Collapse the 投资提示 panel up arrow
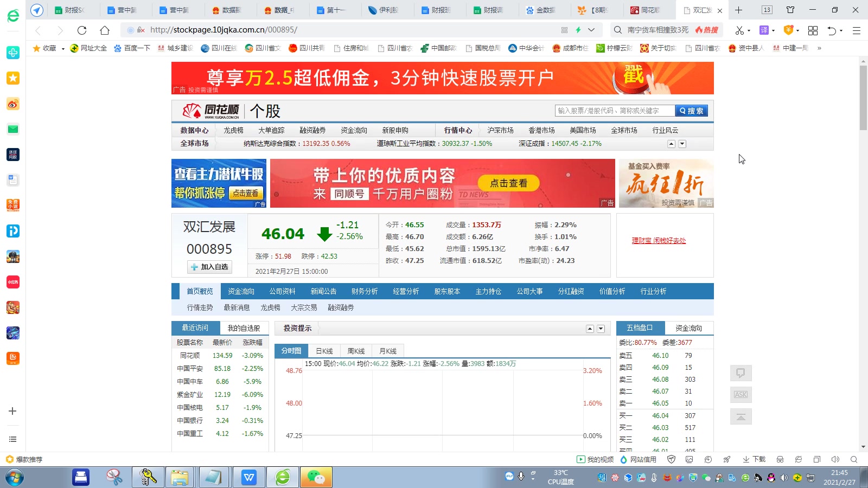Screen dimensions: 868x488 590,329
